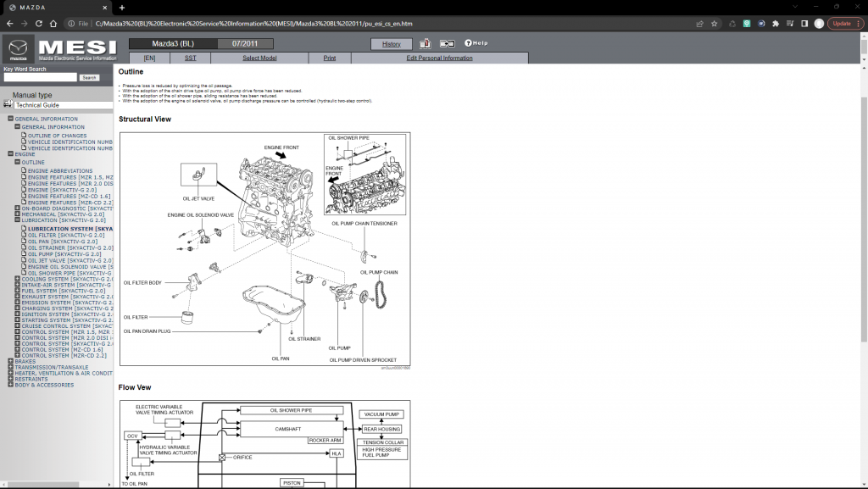The height and width of the screenshot is (489, 868).
Task: Collapse the ENGINE section
Action: [8, 154]
